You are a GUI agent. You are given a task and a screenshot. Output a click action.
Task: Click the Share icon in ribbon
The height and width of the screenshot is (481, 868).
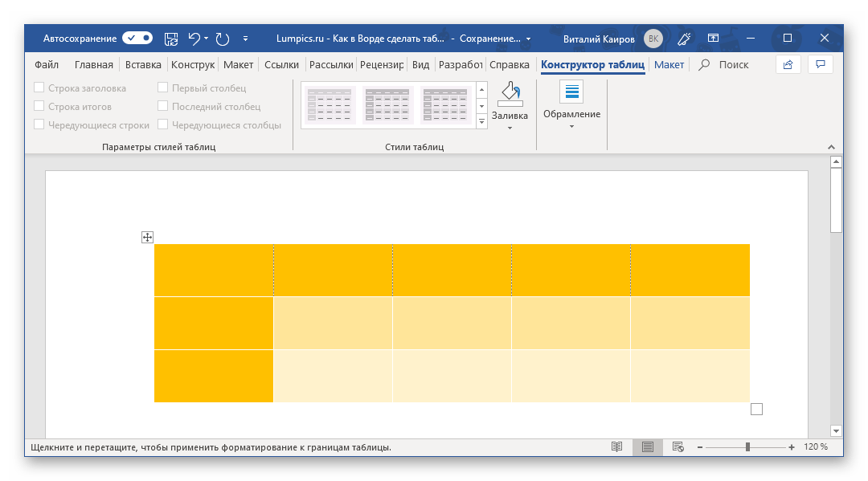point(788,64)
